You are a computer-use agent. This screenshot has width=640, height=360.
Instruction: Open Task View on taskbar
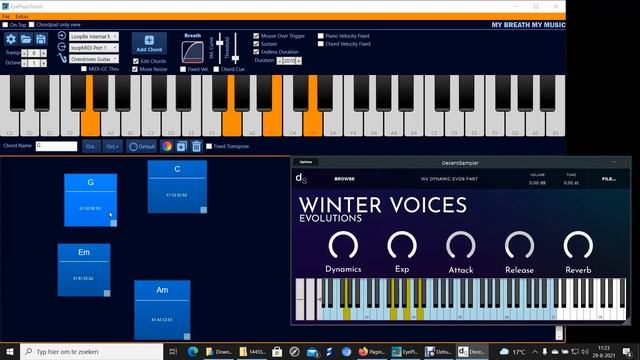click(173, 351)
